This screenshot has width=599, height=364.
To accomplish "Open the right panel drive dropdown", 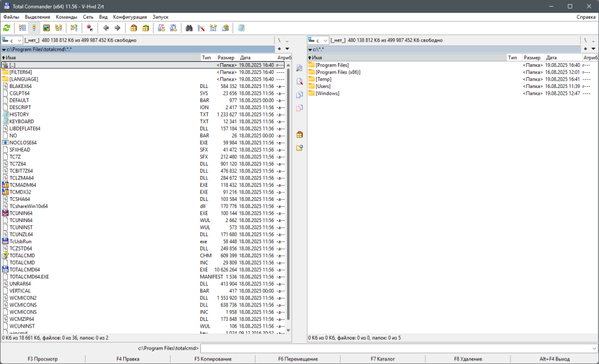I will pyautogui.click(x=319, y=40).
